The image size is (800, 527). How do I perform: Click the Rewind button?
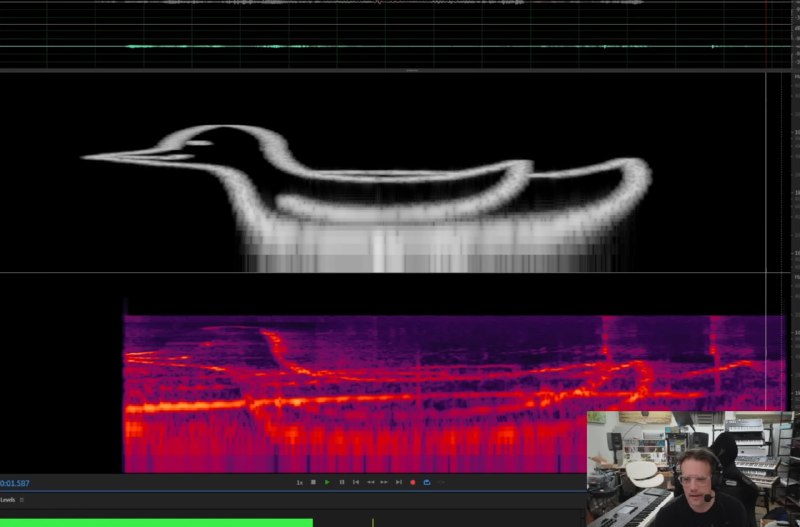370,482
